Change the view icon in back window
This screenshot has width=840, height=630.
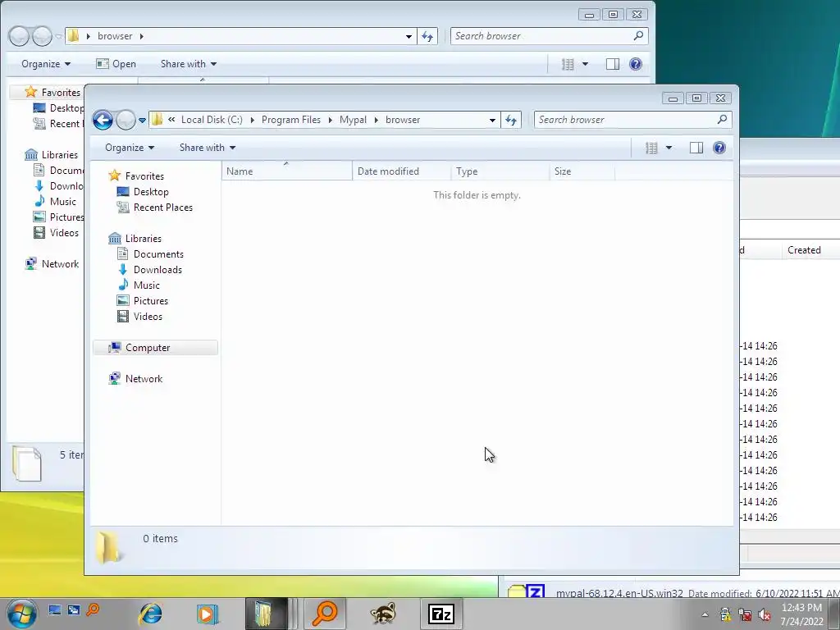(568, 64)
